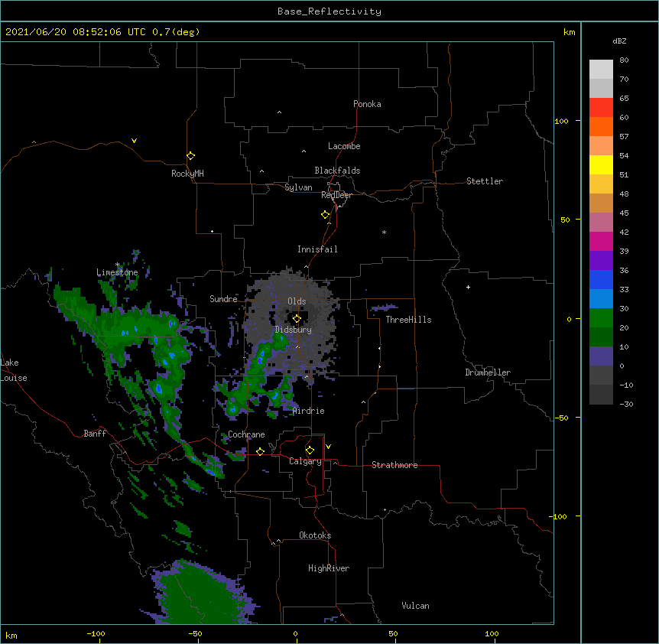Click the RedDeer city label

click(x=336, y=195)
